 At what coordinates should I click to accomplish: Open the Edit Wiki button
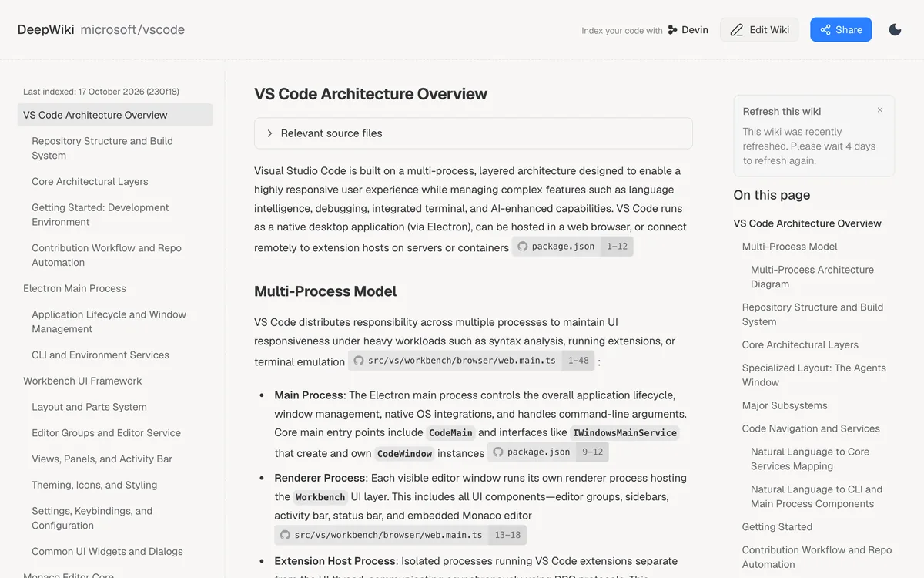tap(759, 30)
